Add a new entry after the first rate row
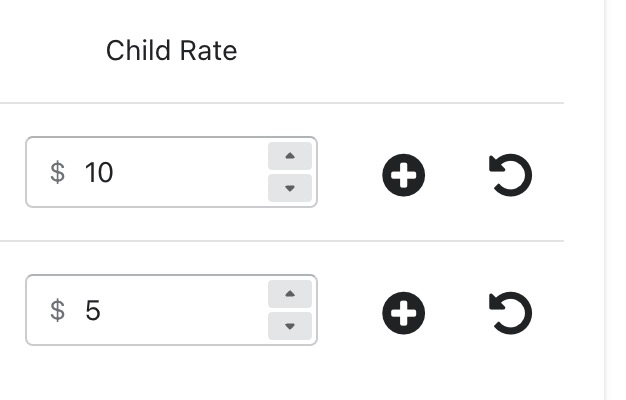 pyautogui.click(x=403, y=175)
